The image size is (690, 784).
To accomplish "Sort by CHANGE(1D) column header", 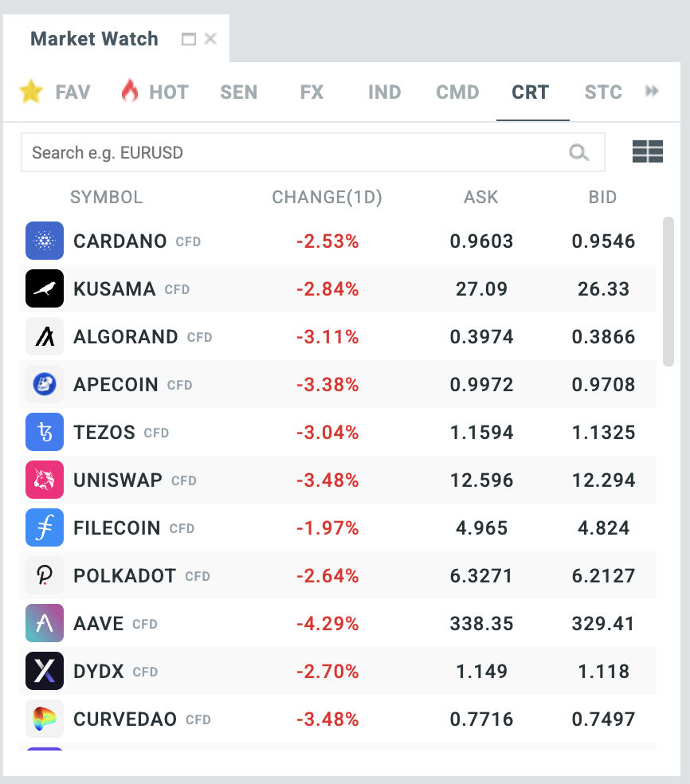I will coord(327,198).
